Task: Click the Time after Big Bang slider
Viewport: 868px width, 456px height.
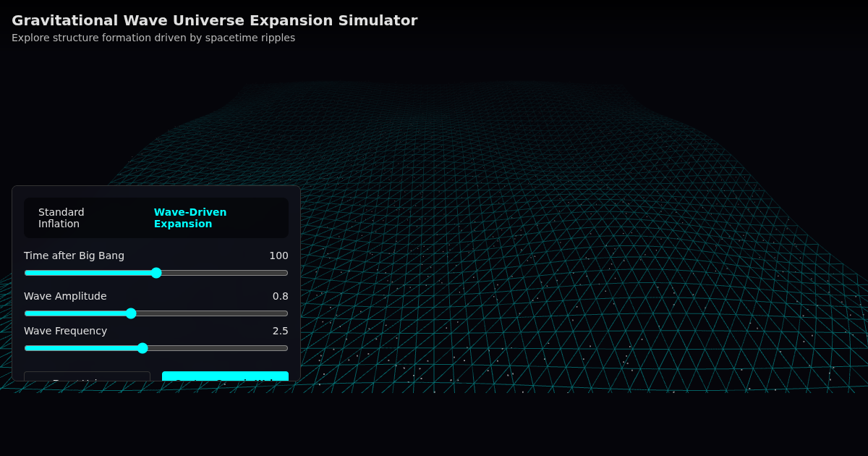Action: 156,273
